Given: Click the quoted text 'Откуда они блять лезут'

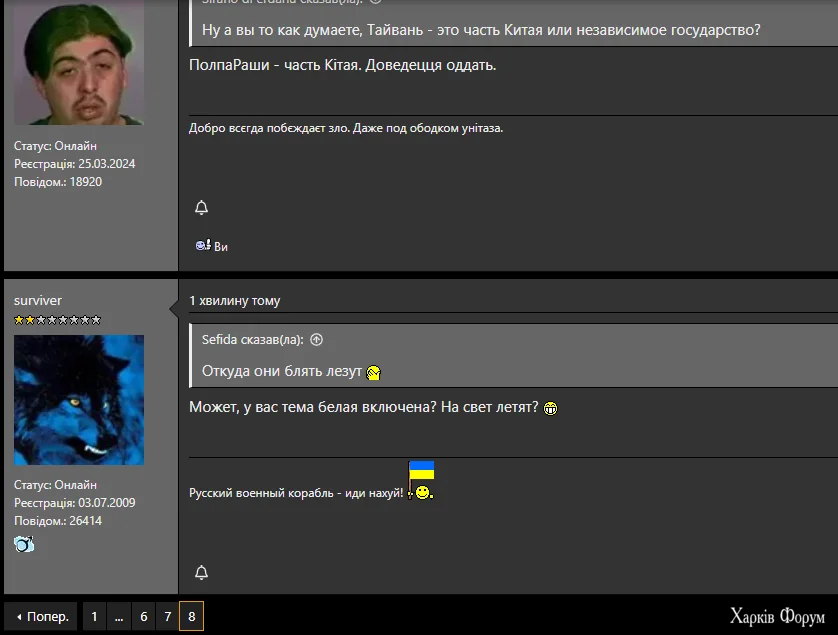Looking at the screenshot, I should tap(282, 371).
